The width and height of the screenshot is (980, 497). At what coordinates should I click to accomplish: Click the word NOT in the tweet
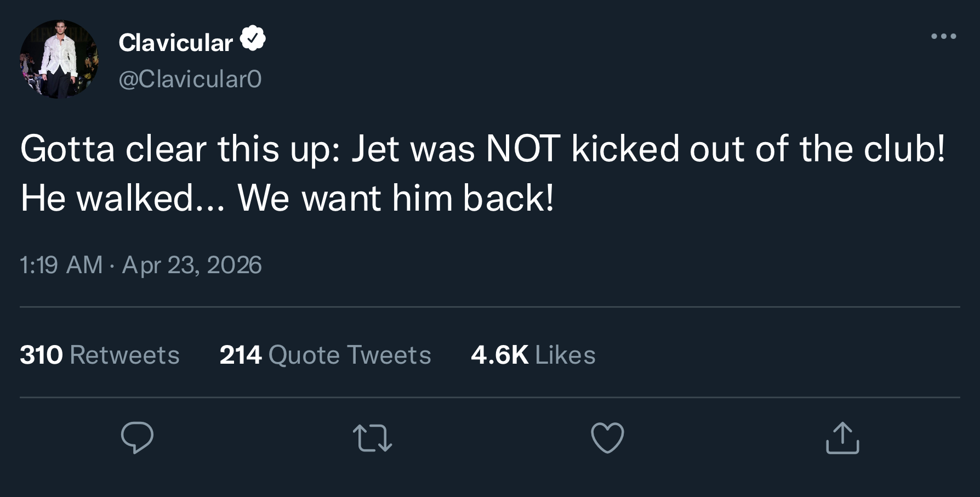(x=523, y=149)
